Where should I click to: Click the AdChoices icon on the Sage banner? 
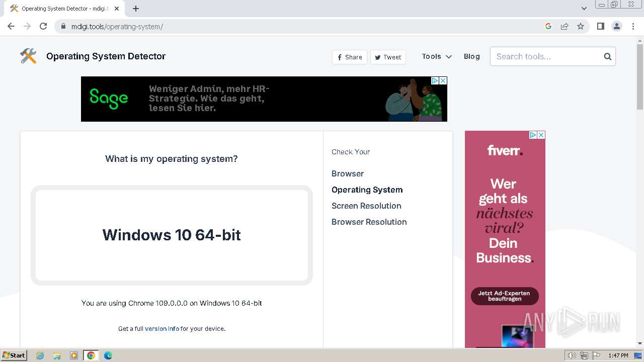[435, 80]
